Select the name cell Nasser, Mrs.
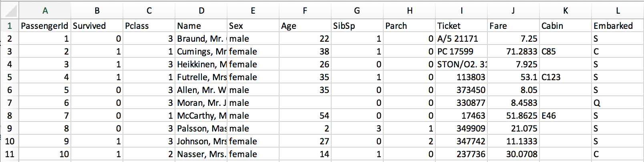Screen dimensions: 644x162 (201, 154)
